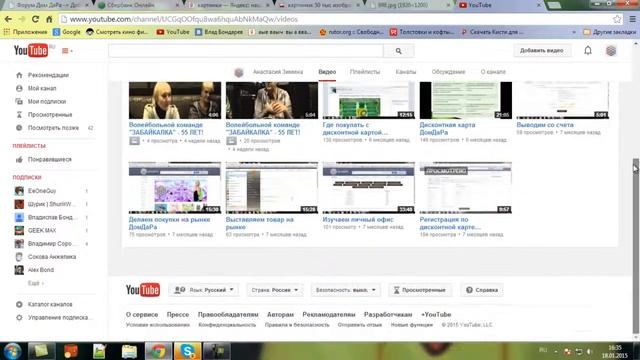640x360 pixels.
Task: Open the guide menu icon beside the logo
Action: coord(67,51)
